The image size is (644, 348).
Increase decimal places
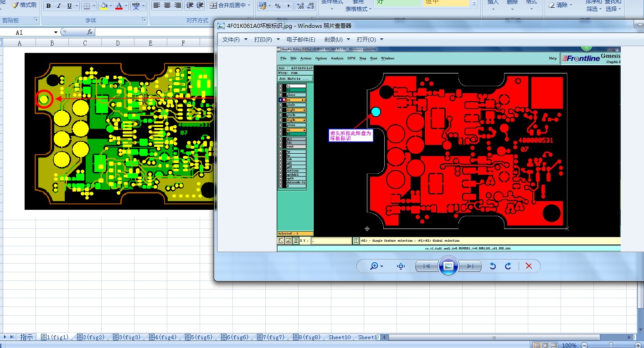click(300, 6)
